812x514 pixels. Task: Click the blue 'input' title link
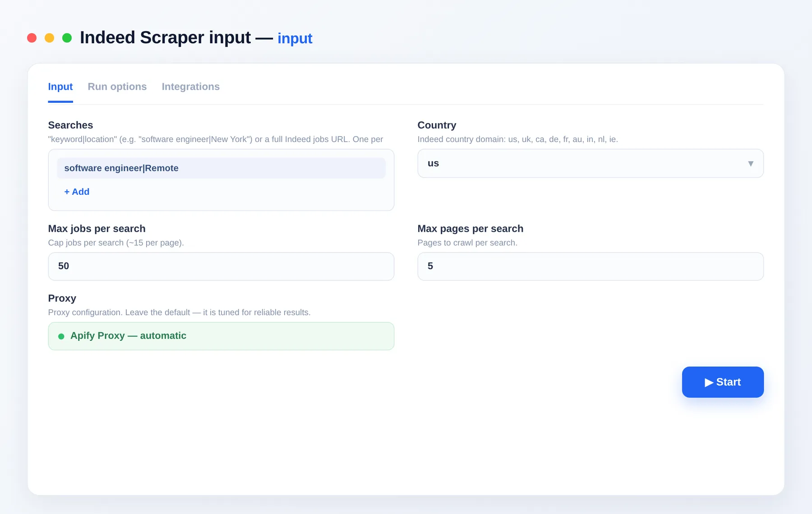click(295, 39)
